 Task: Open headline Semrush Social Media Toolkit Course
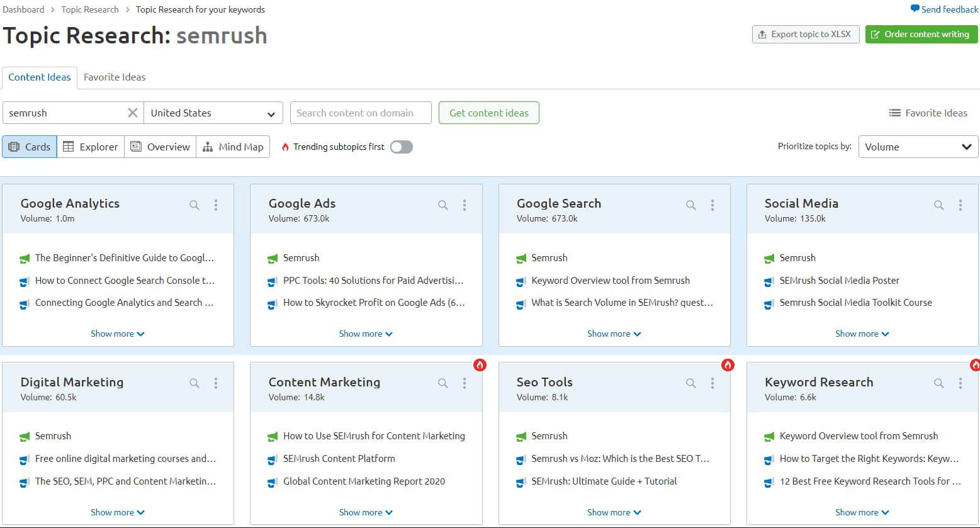856,302
